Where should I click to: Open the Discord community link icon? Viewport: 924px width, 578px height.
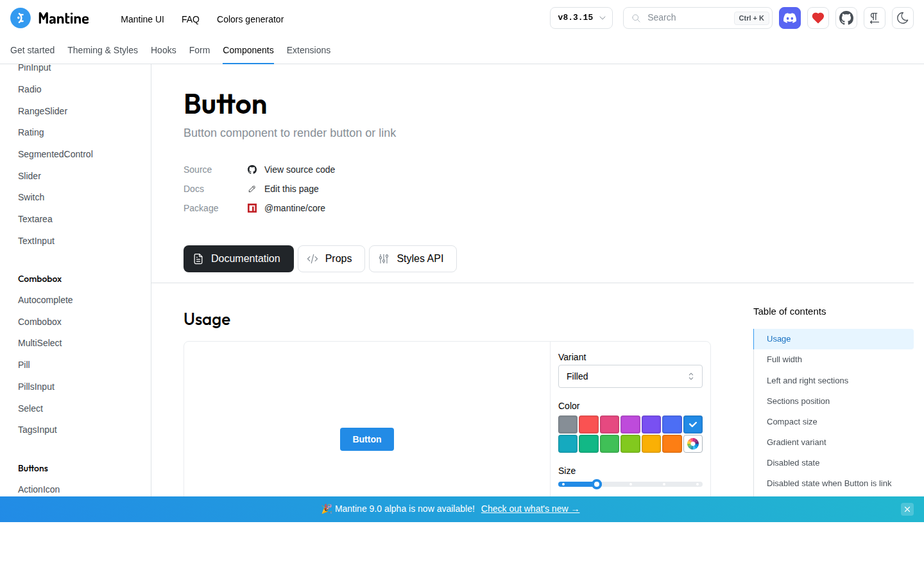tap(790, 18)
